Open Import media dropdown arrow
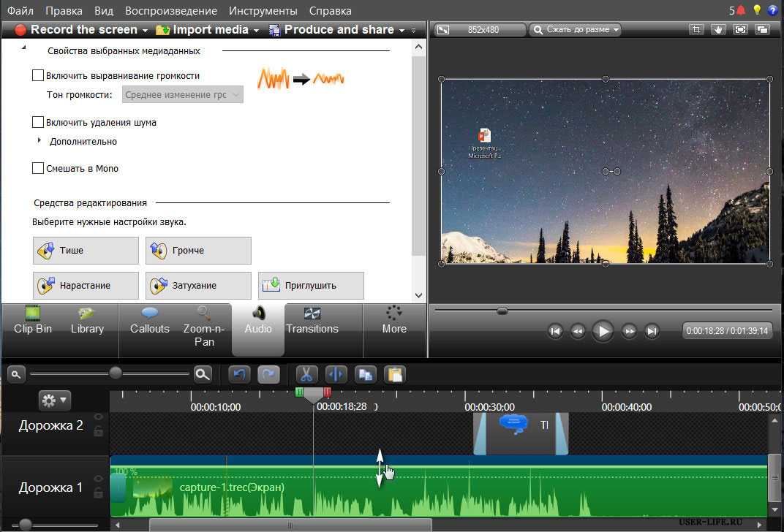784x532 pixels. pos(257,31)
